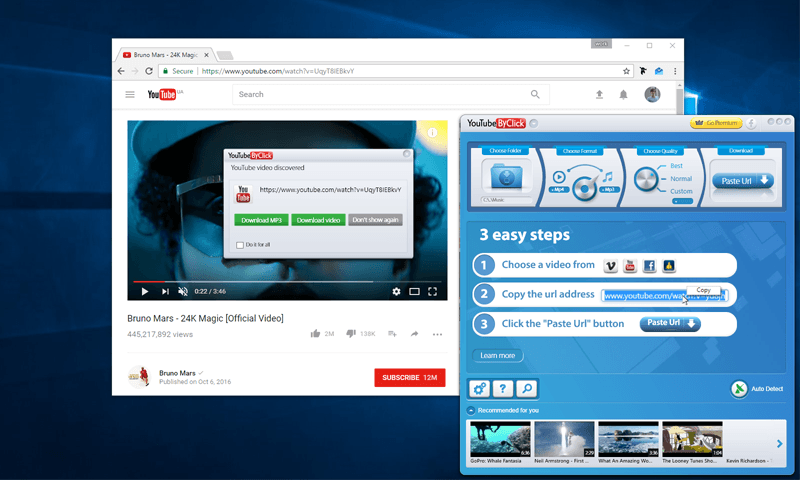Click the YouTube icon in step 1
This screenshot has height=480, width=800.
tap(630, 266)
